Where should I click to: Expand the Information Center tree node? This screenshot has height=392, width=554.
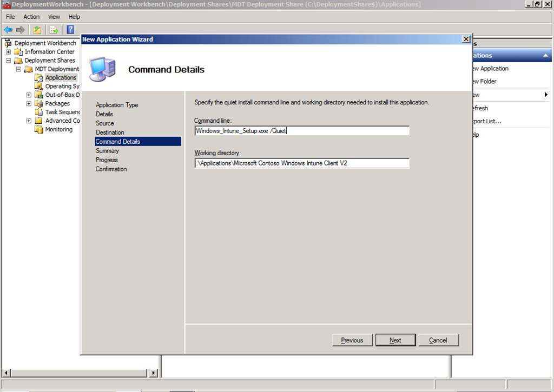pos(8,52)
